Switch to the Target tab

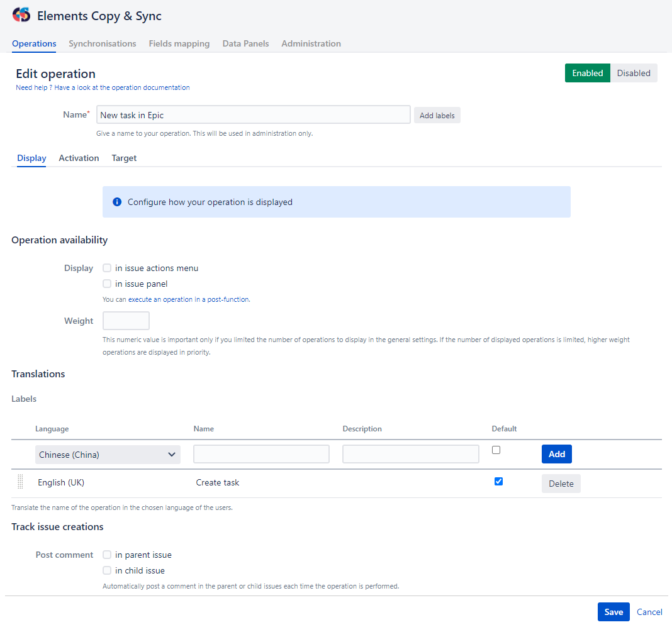click(124, 158)
